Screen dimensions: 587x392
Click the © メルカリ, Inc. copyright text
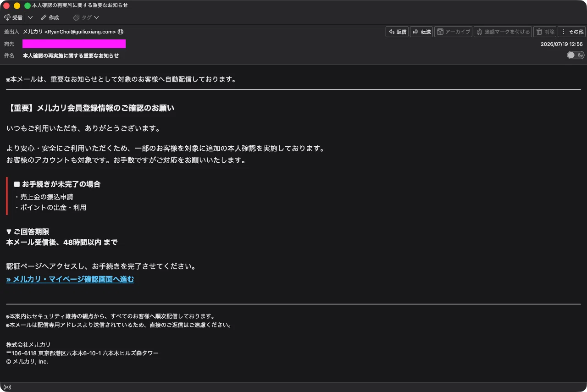27,361
